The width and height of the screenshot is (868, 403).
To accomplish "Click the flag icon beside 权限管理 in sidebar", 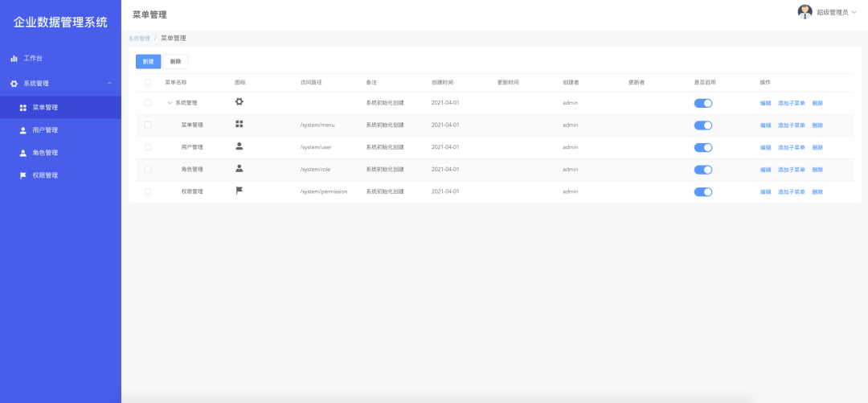I will click(x=23, y=175).
